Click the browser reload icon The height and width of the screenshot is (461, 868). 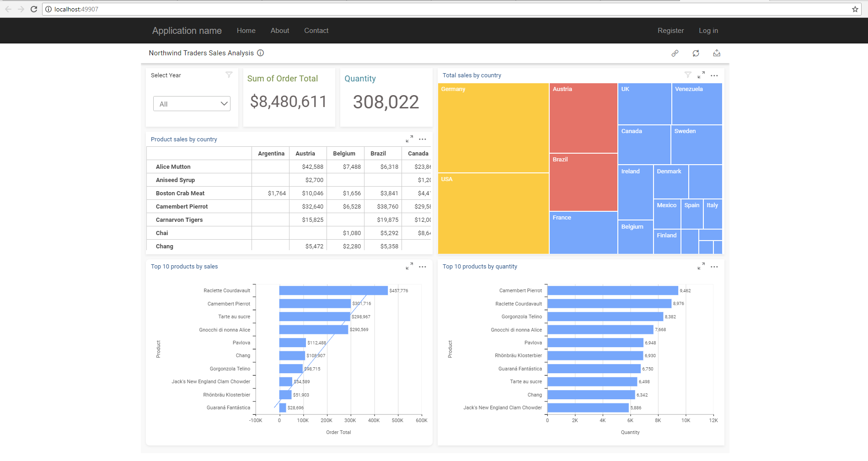point(33,8)
